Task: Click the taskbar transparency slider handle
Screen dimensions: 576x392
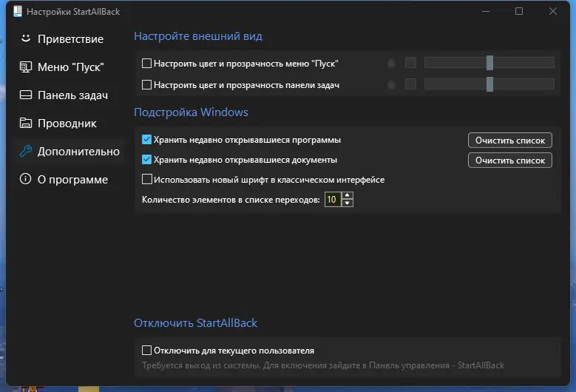Action: pos(489,84)
